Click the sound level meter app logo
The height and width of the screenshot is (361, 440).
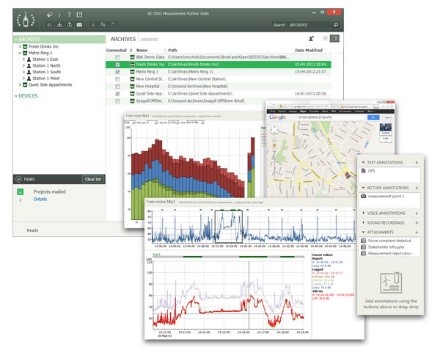(26, 20)
